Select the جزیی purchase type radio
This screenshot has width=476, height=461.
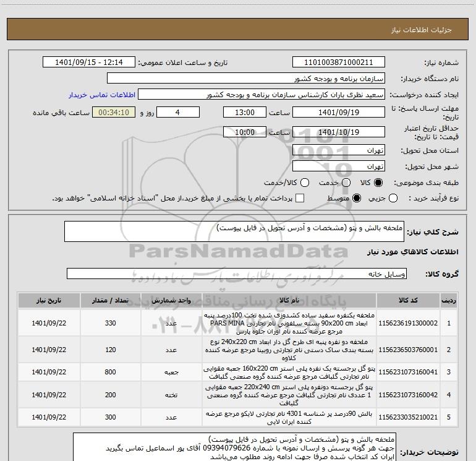click(393, 198)
